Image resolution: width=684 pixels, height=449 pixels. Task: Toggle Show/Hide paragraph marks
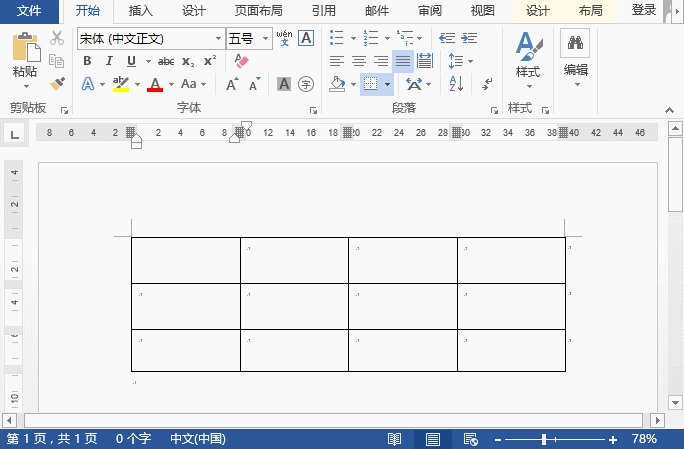[x=487, y=84]
